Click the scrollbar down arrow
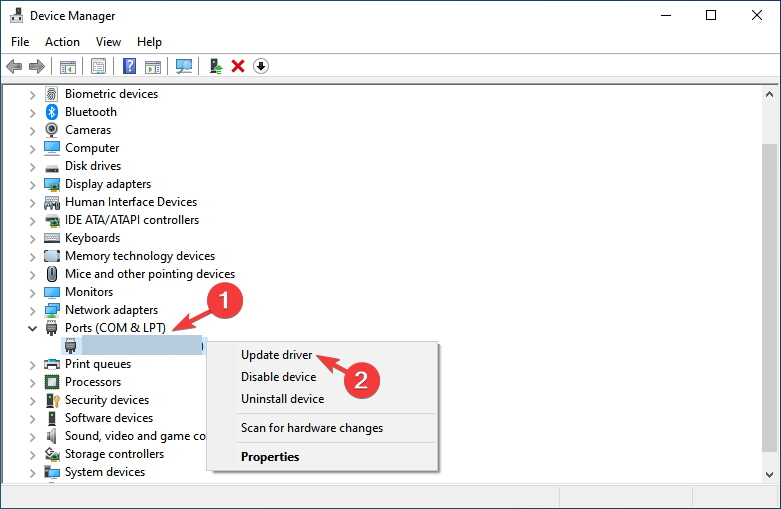Viewport: 781px width, 509px height. pos(769,475)
